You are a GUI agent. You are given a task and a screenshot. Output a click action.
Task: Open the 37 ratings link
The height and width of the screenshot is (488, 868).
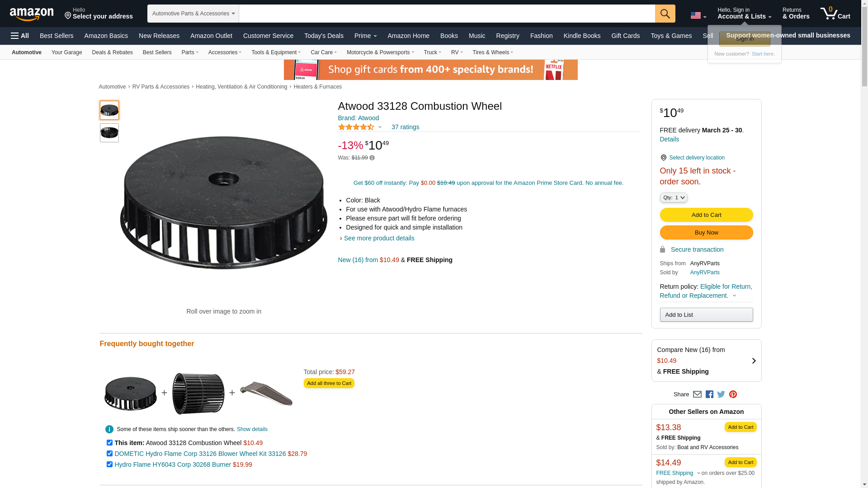405,127
